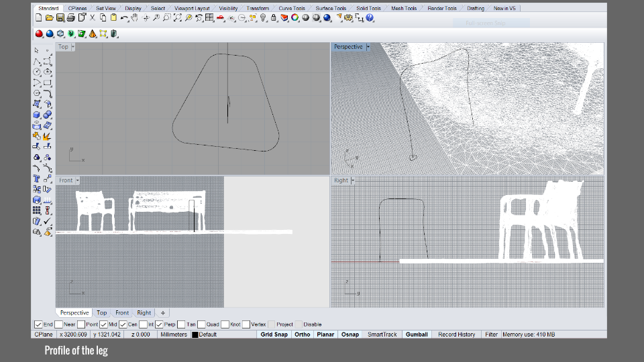
Task: Switch to the Curve Tools tab
Action: (292, 9)
